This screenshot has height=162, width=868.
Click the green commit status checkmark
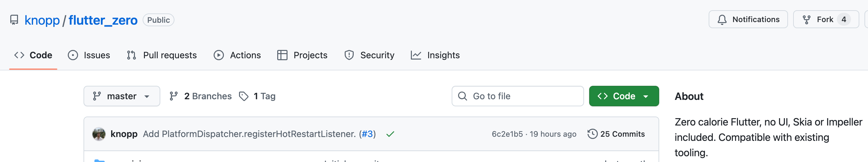pyautogui.click(x=390, y=134)
